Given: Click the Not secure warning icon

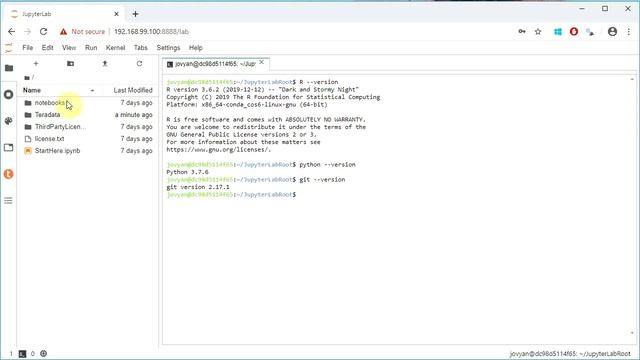Looking at the screenshot, I should [63, 31].
